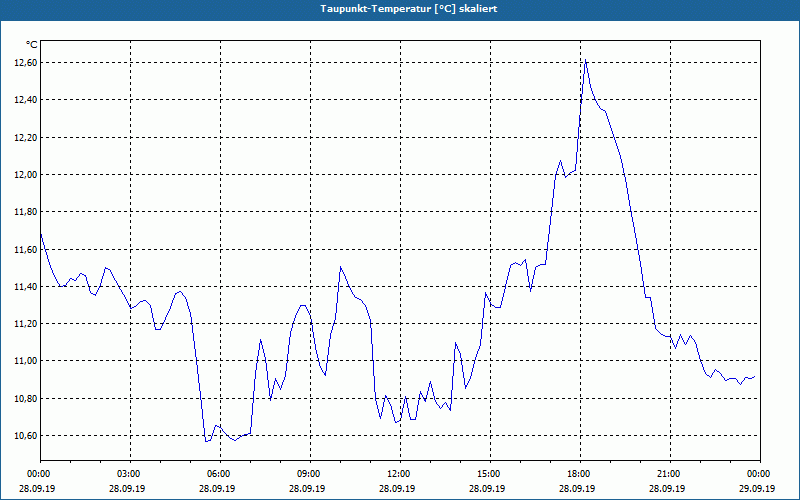Image resolution: width=800 pixels, height=500 pixels.
Task: Select the 11,40 y-axis value
Action: [26, 286]
